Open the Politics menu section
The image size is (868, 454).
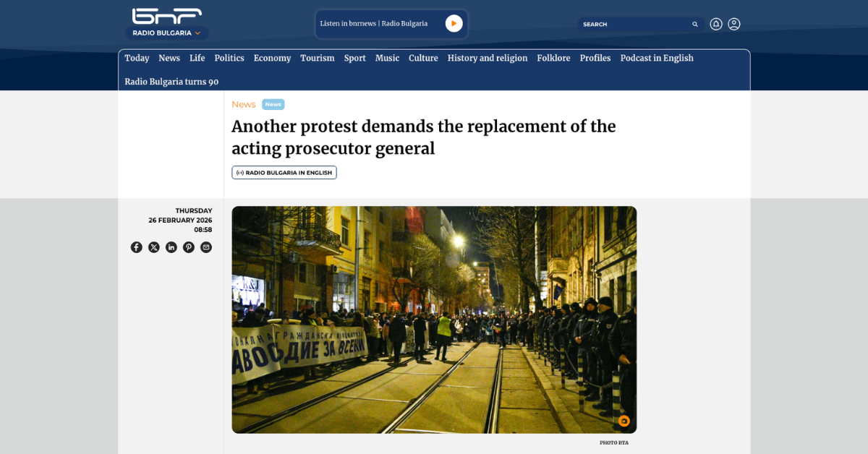pos(229,59)
